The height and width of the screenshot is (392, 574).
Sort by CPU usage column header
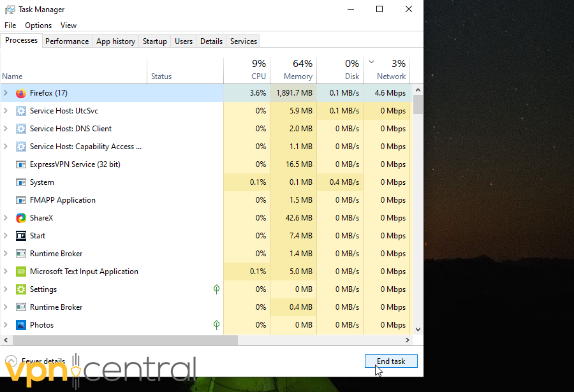click(x=247, y=71)
